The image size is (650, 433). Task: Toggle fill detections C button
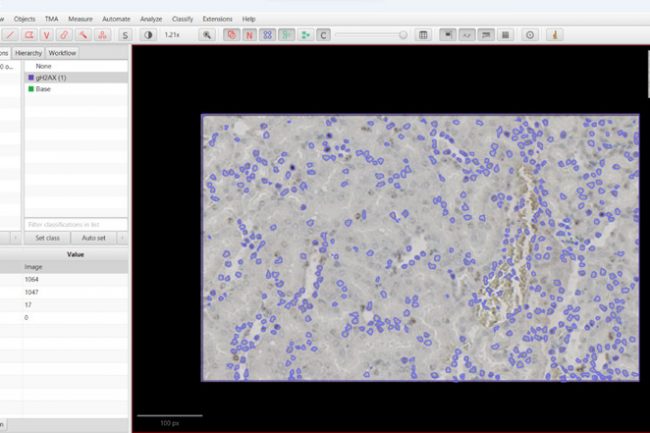click(323, 35)
